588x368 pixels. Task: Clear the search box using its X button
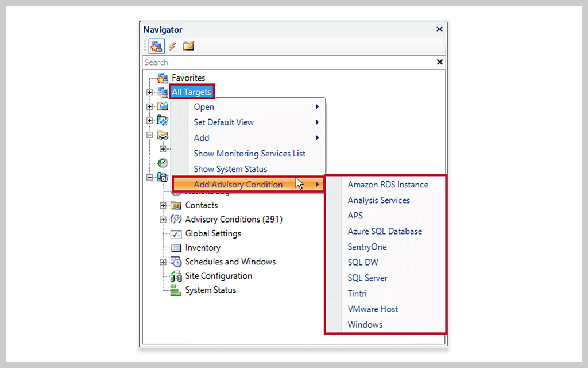point(439,62)
